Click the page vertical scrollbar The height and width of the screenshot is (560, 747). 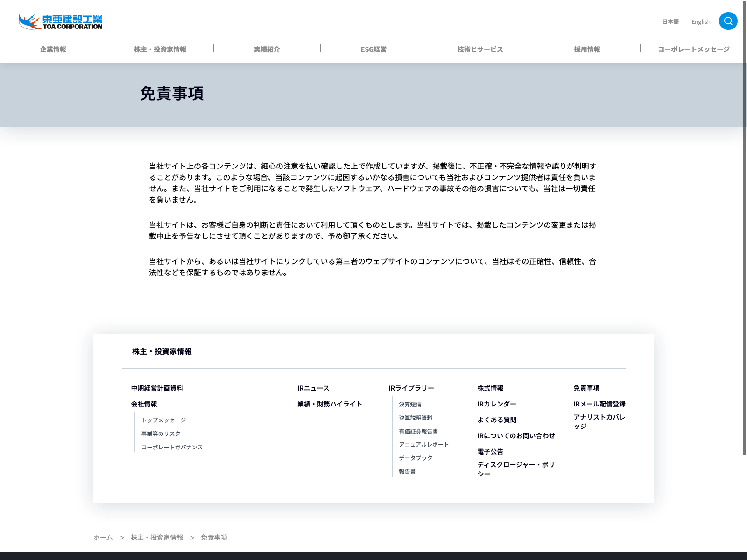coord(744,233)
